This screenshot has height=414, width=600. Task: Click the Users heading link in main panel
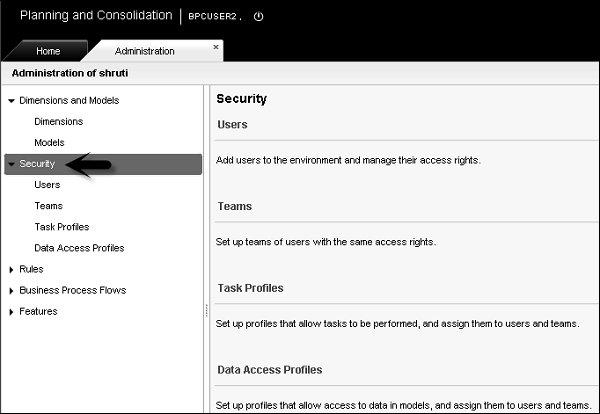tap(232, 125)
